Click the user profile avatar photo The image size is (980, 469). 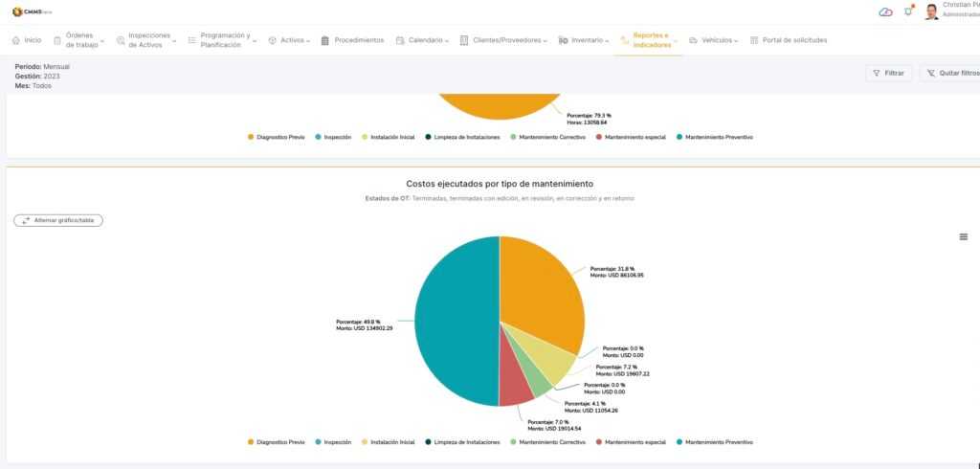click(x=931, y=11)
